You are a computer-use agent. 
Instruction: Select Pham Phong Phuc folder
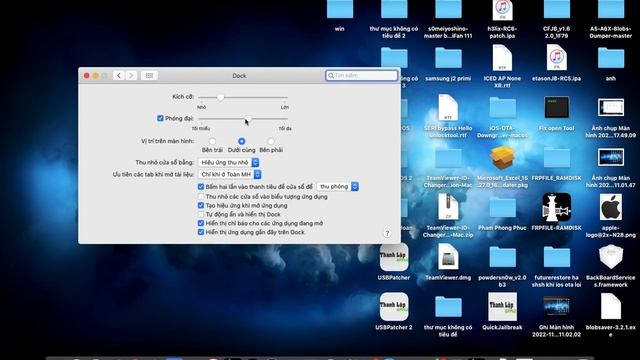pyautogui.click(x=502, y=207)
